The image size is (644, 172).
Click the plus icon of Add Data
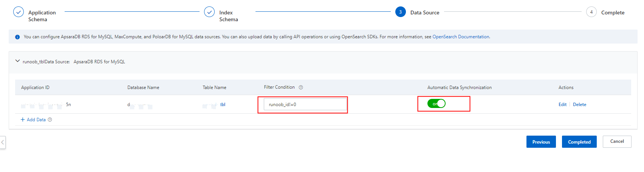[x=23, y=120]
